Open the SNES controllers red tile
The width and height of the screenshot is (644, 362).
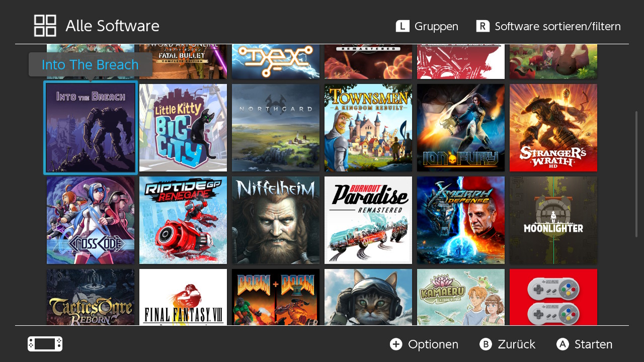[553, 297]
